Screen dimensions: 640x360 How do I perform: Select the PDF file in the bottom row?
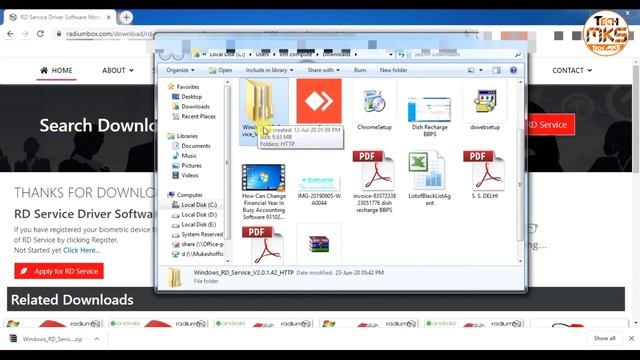pos(263,245)
